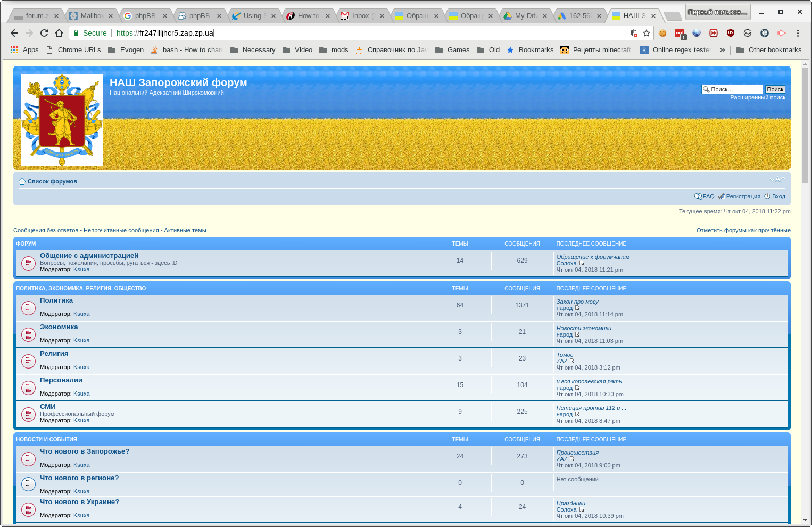Click the browser reload icon
812x527 pixels.
click(44, 33)
